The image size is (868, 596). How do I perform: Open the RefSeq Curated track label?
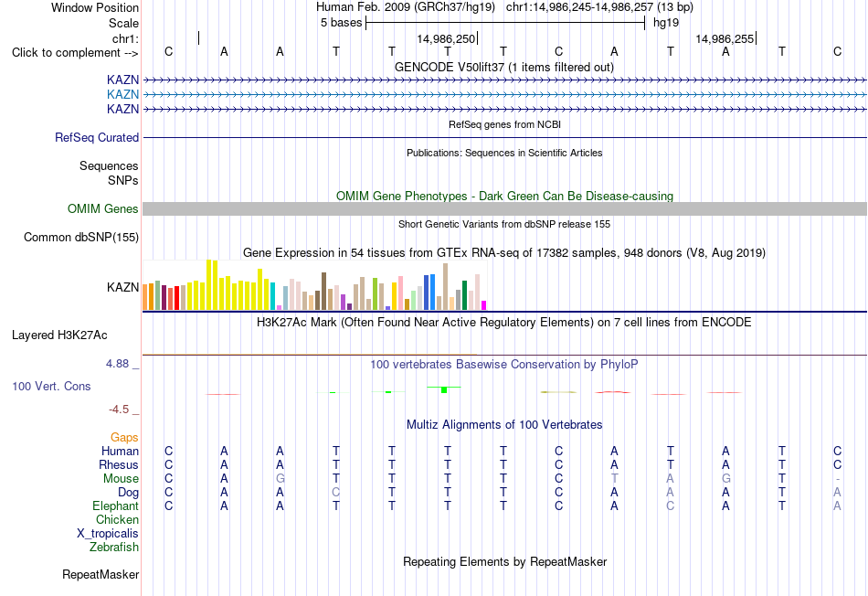click(x=97, y=137)
